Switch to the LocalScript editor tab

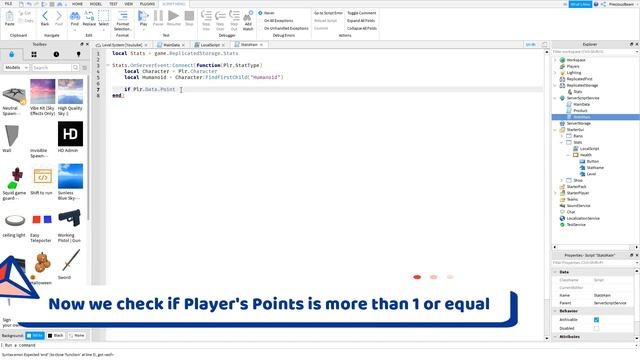point(210,44)
